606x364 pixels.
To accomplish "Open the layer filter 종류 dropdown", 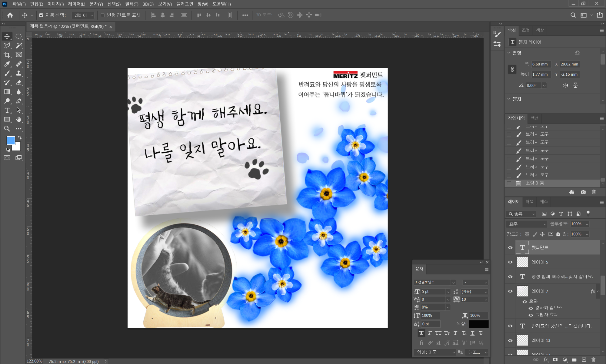I will pyautogui.click(x=521, y=214).
